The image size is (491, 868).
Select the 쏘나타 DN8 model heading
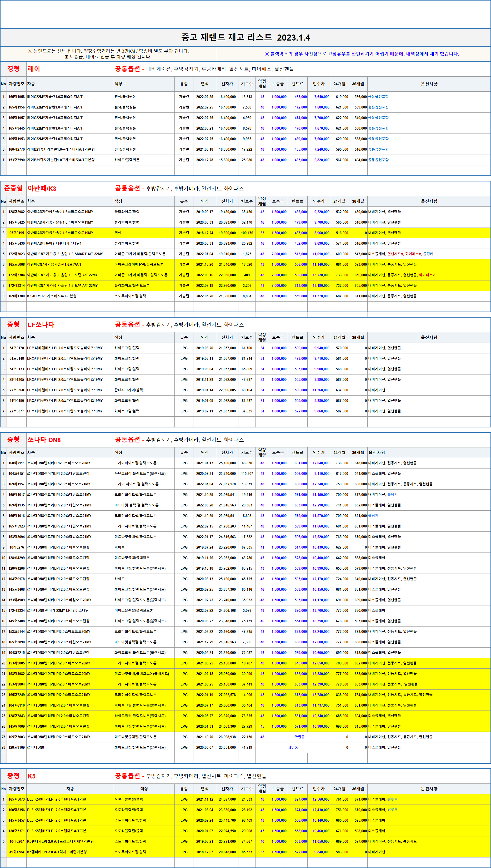(44, 440)
